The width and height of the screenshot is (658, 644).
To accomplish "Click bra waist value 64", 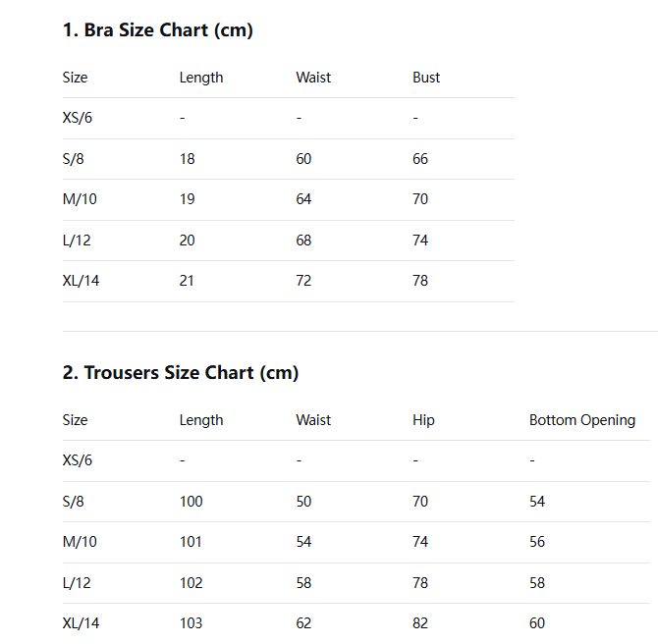I will pos(303,199).
